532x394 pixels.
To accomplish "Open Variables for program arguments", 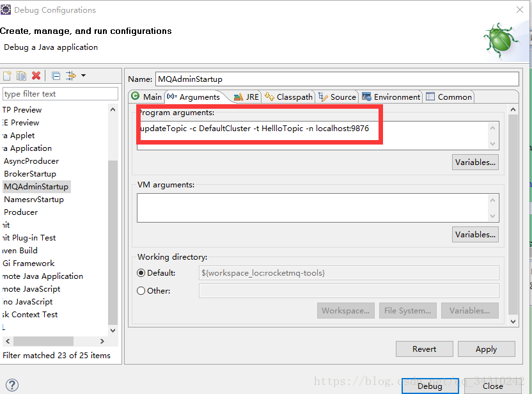I will [x=475, y=162].
